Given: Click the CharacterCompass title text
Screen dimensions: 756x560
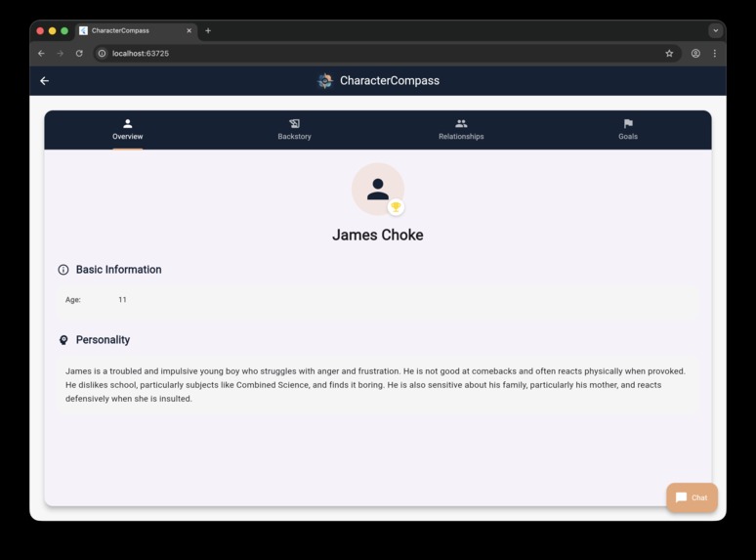Looking at the screenshot, I should (x=390, y=80).
